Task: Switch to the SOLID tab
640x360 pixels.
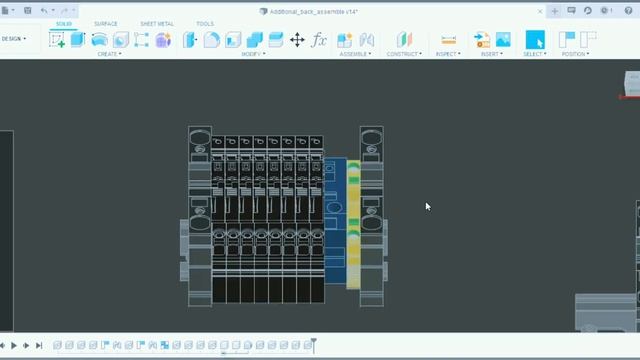Action: [64, 24]
